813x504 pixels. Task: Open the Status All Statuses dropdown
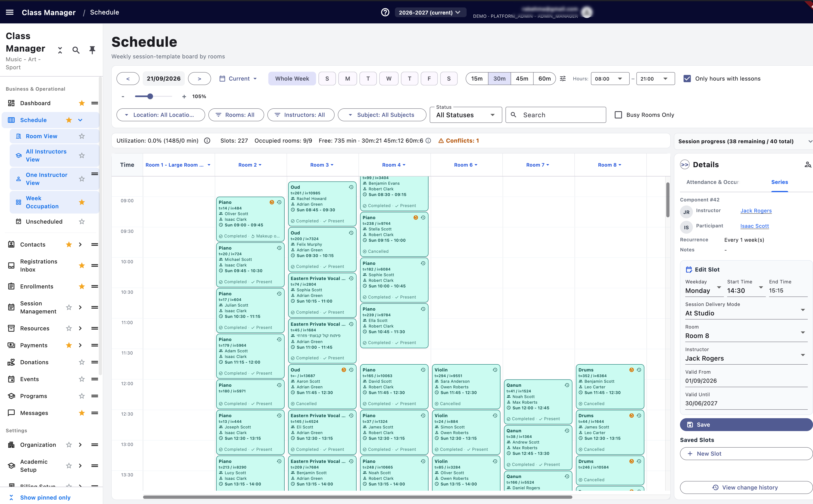coord(466,115)
